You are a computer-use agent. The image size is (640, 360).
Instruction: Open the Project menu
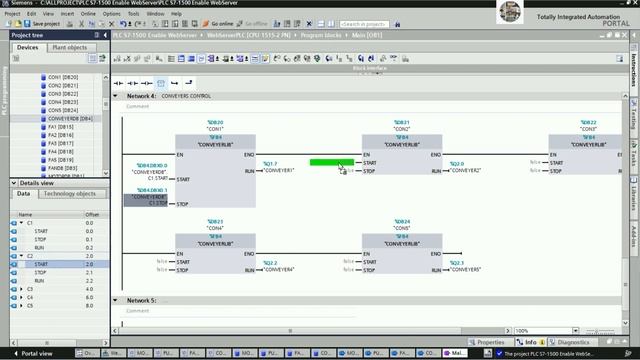(x=12, y=13)
